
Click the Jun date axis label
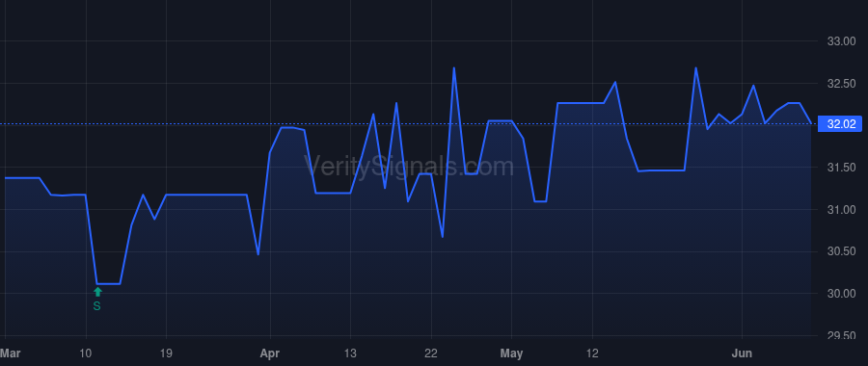[x=742, y=353]
